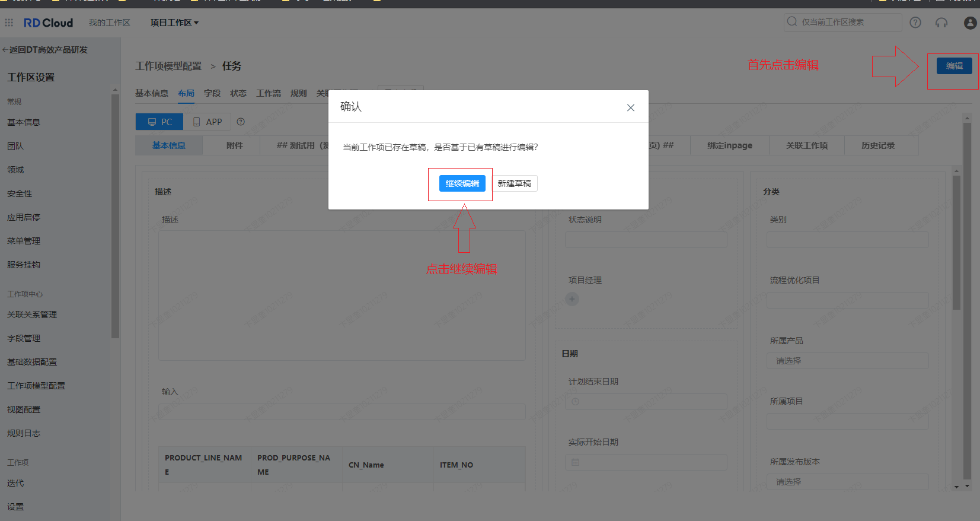Viewport: 980px width, 521px height.
Task: Click the blue 编辑 button
Action: point(955,66)
